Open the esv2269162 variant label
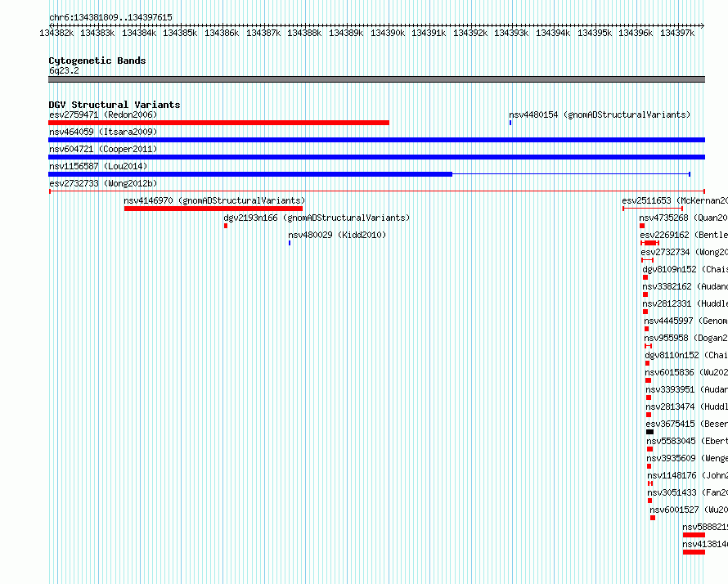 tap(684, 235)
